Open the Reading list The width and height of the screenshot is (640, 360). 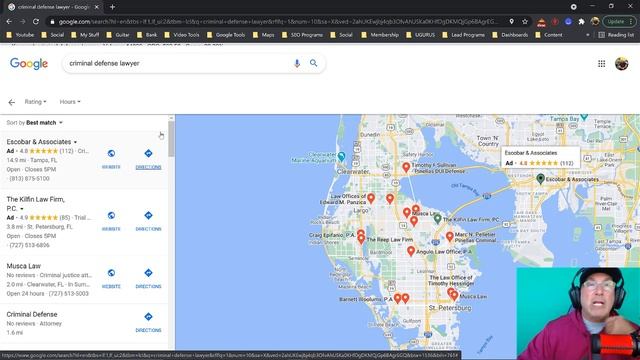616,35
